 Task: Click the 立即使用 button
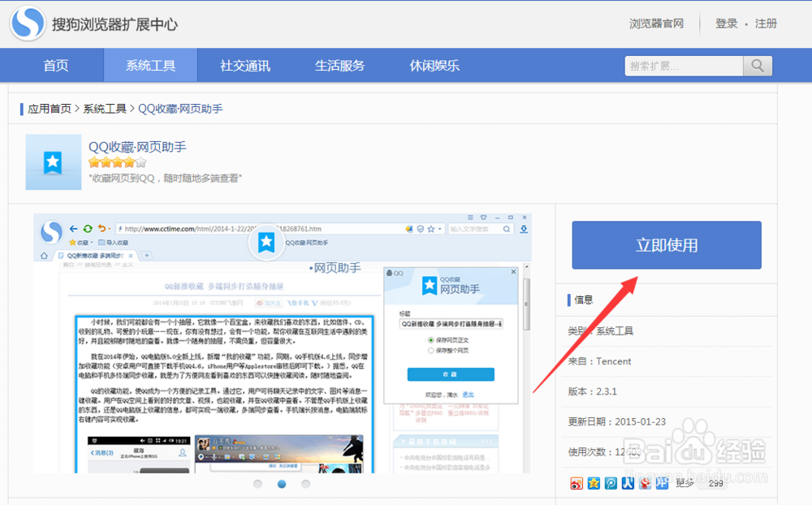click(667, 245)
